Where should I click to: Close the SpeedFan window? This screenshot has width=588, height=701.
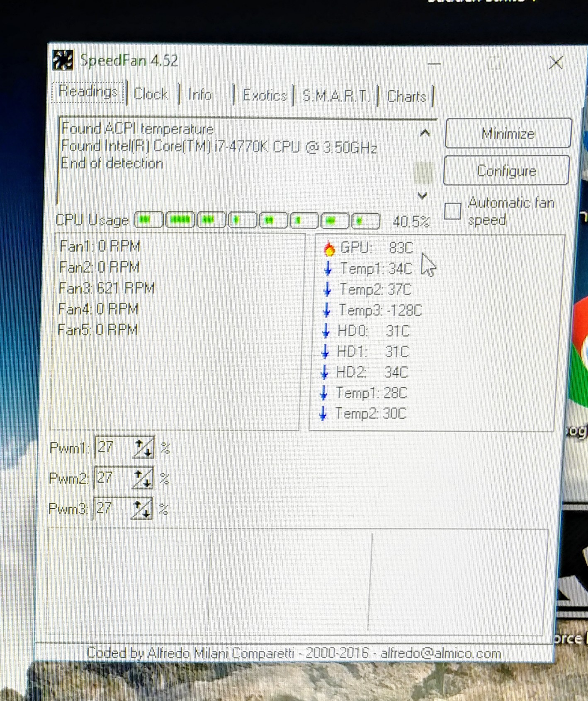[556, 63]
